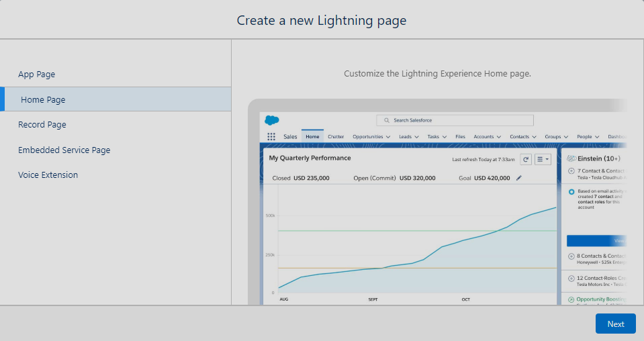Expand the Contacts tab dropdown arrow
The image size is (644, 341).
pyautogui.click(x=535, y=137)
